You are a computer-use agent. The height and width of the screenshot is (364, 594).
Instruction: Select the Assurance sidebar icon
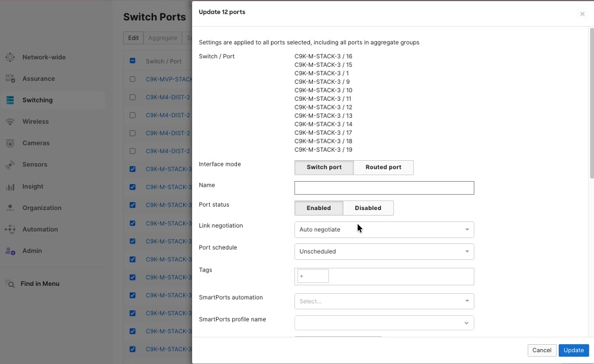[9, 79]
